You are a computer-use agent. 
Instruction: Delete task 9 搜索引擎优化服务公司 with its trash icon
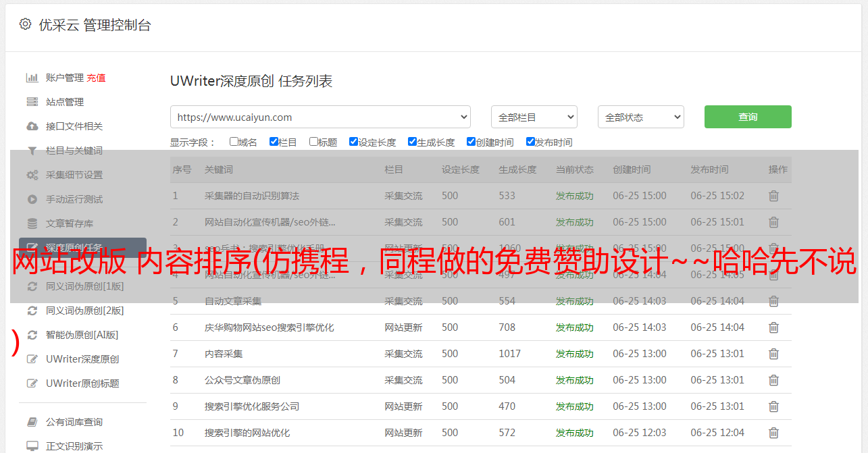pyautogui.click(x=773, y=406)
